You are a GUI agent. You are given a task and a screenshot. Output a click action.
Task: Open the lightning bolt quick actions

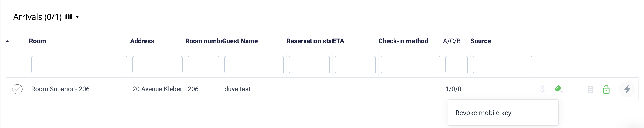click(627, 89)
